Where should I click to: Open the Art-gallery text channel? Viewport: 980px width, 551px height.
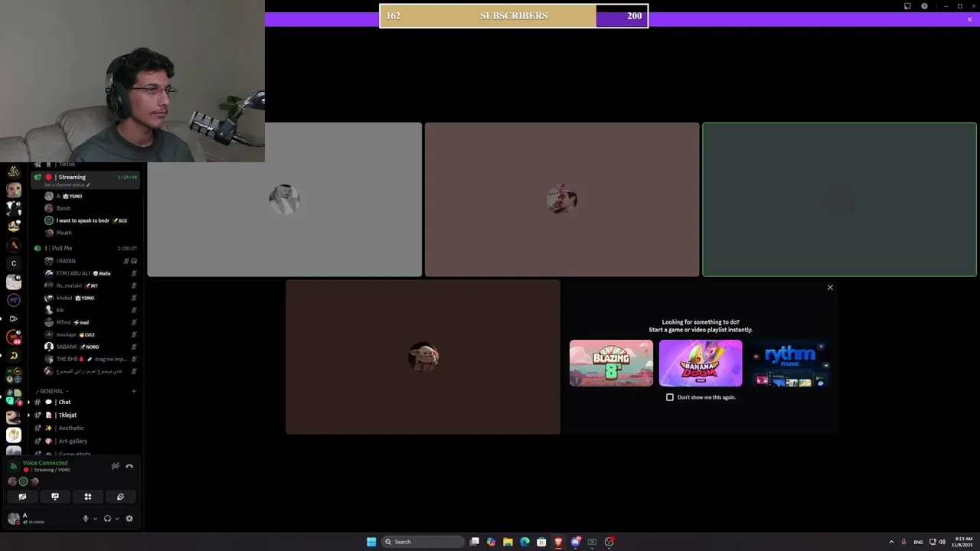pos(84,441)
